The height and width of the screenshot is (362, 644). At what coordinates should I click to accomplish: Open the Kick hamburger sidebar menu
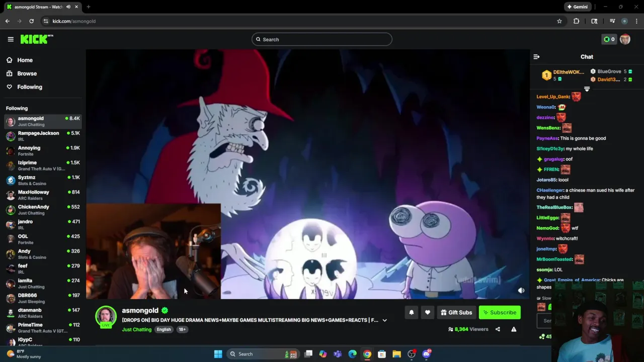11,39
